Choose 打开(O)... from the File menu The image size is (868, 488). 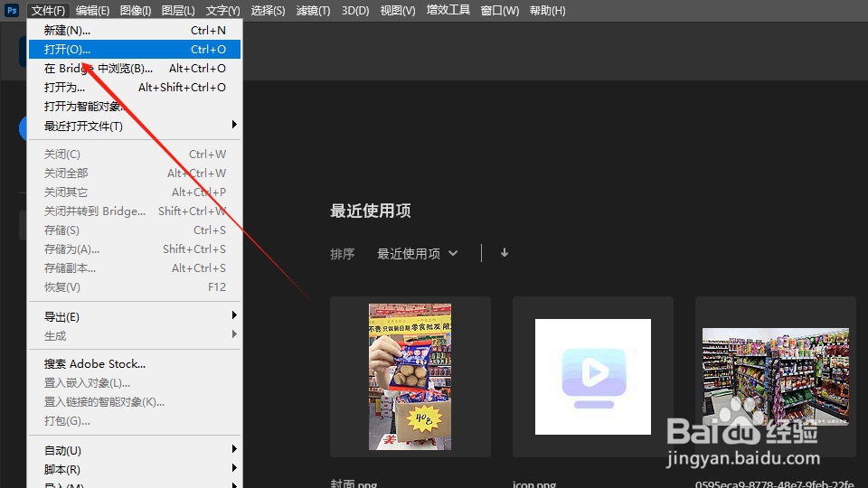pyautogui.click(x=135, y=49)
